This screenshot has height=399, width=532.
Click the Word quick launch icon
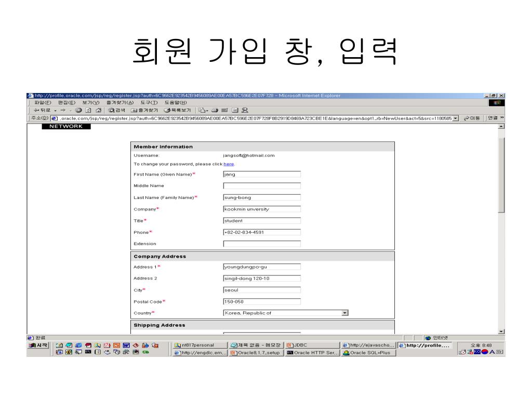pos(126,345)
